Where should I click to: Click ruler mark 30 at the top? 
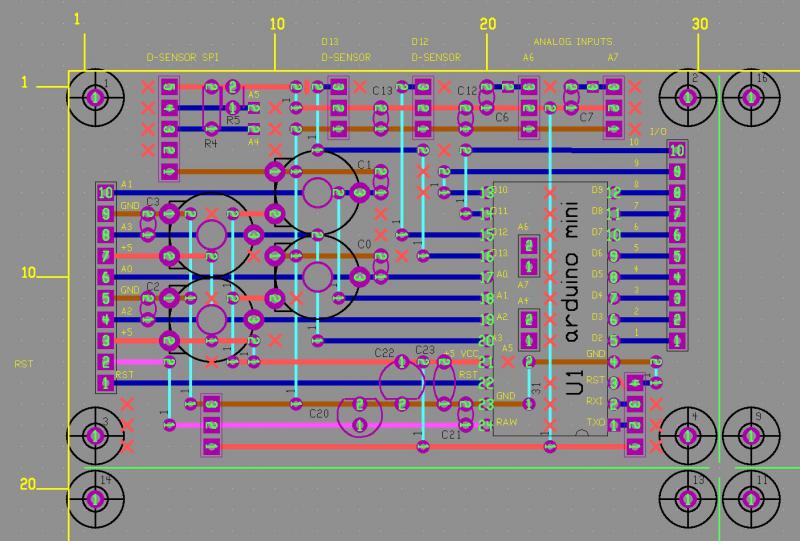(699, 24)
